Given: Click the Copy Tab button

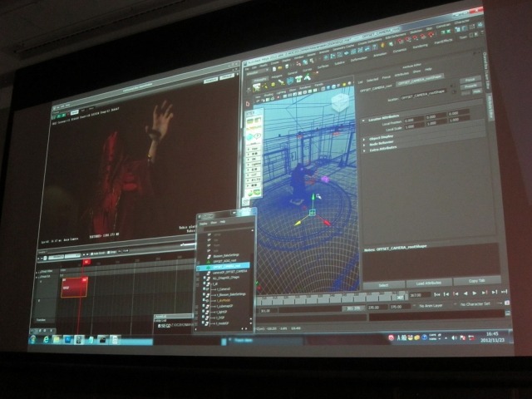Looking at the screenshot, I should point(476,281).
